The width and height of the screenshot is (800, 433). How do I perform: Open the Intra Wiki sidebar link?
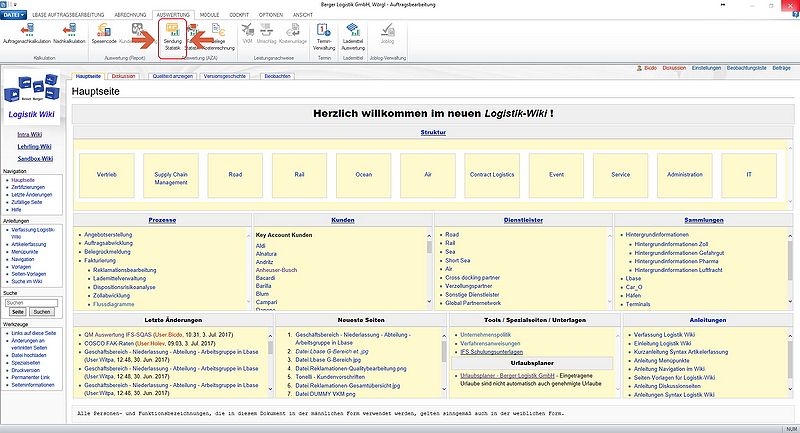(30, 135)
